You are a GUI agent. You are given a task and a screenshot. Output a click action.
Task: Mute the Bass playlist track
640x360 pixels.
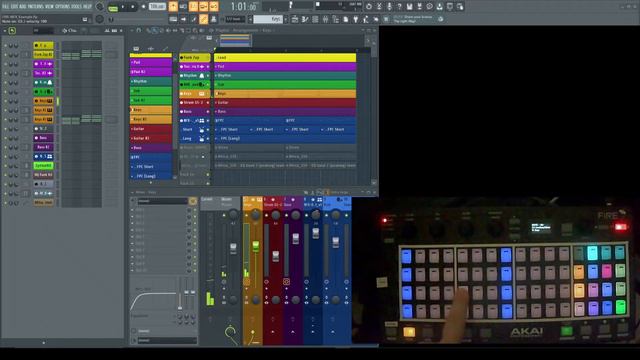(208, 111)
